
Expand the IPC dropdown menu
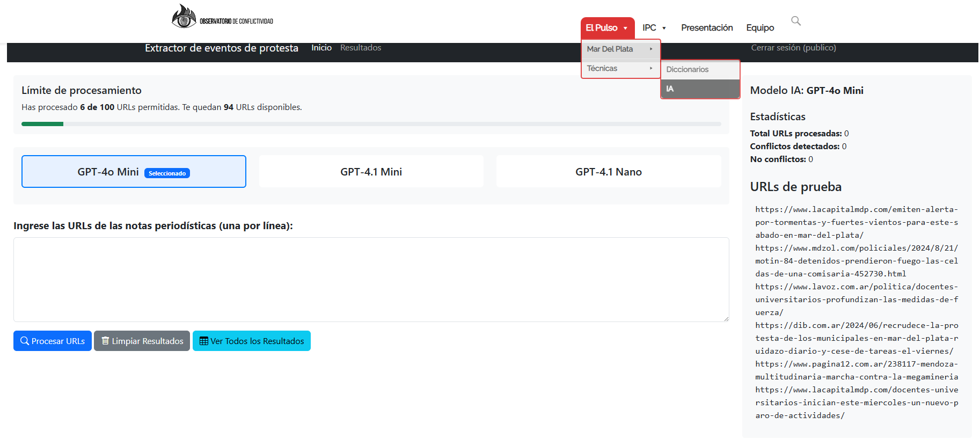point(654,28)
